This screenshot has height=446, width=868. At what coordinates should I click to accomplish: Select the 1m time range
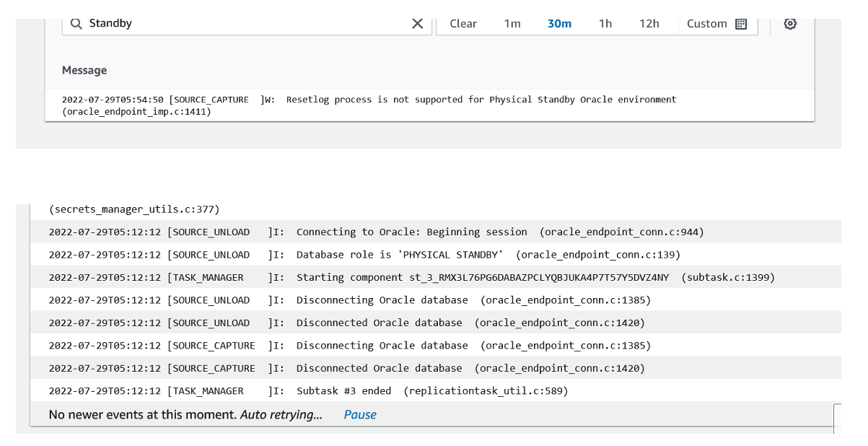point(512,24)
